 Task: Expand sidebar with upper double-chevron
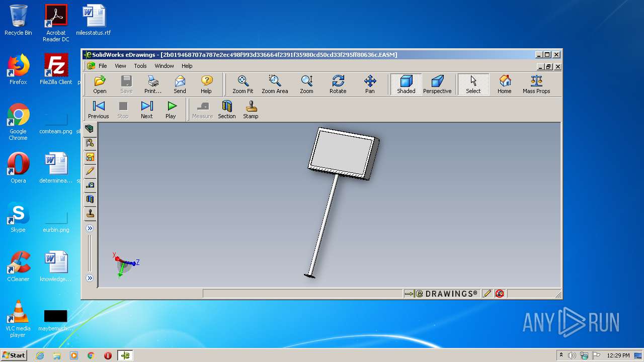[90, 228]
